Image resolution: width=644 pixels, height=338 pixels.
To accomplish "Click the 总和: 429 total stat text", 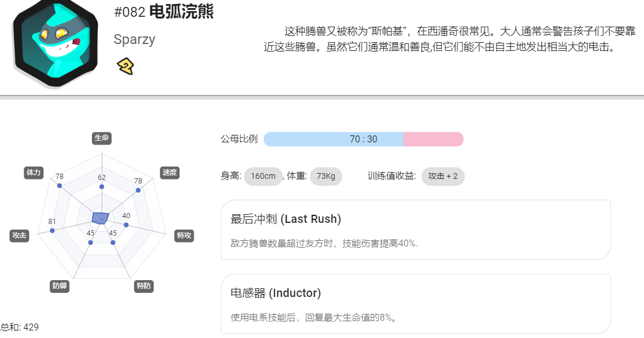I will coord(19,328).
